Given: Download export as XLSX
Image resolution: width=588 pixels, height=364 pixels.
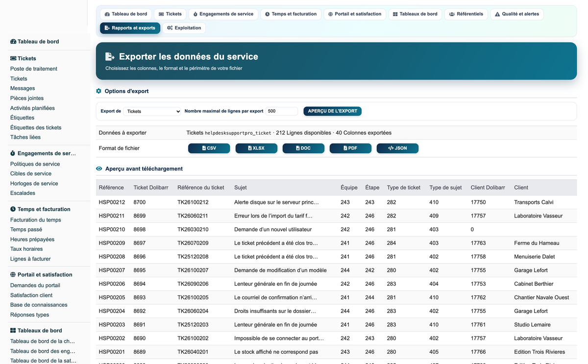Looking at the screenshot, I should coord(256,148).
